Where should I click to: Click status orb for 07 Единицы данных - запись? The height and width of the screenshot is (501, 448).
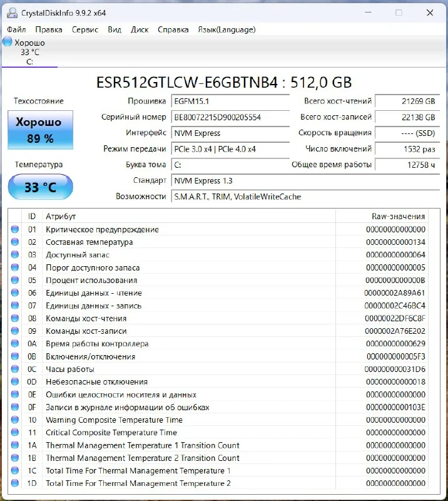[x=14, y=306]
